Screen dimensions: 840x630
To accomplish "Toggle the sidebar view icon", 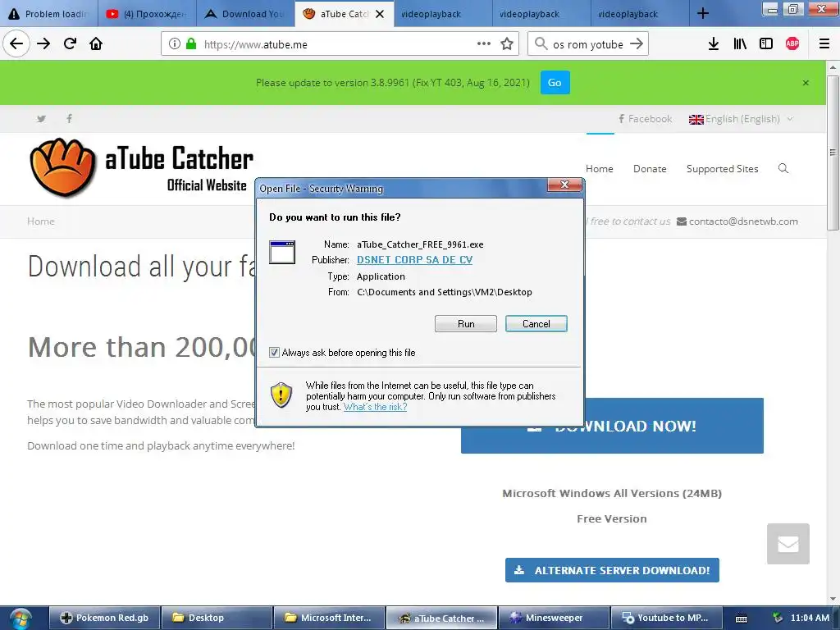I will 766,44.
